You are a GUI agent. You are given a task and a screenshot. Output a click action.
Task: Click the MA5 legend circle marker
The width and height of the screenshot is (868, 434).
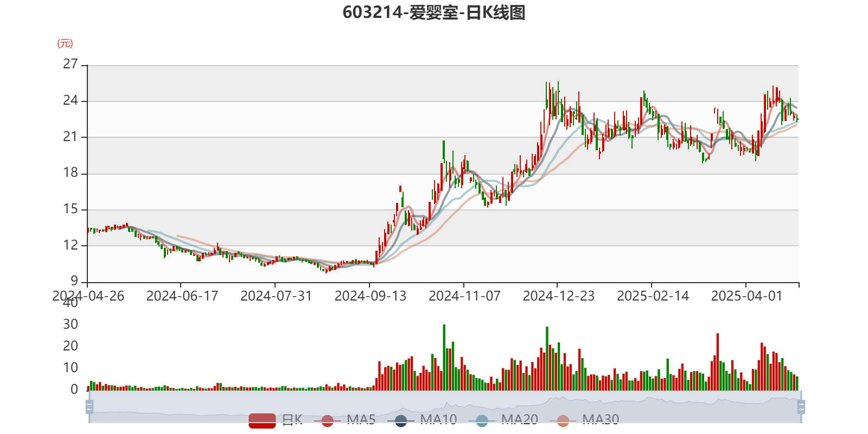pos(327,420)
